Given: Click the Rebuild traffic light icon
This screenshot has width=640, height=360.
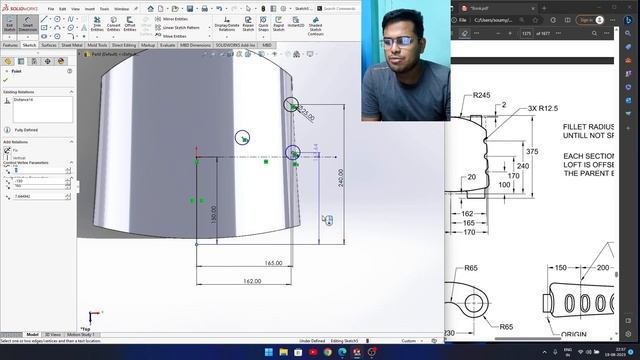Looking at the screenshot, I should click(263, 9).
